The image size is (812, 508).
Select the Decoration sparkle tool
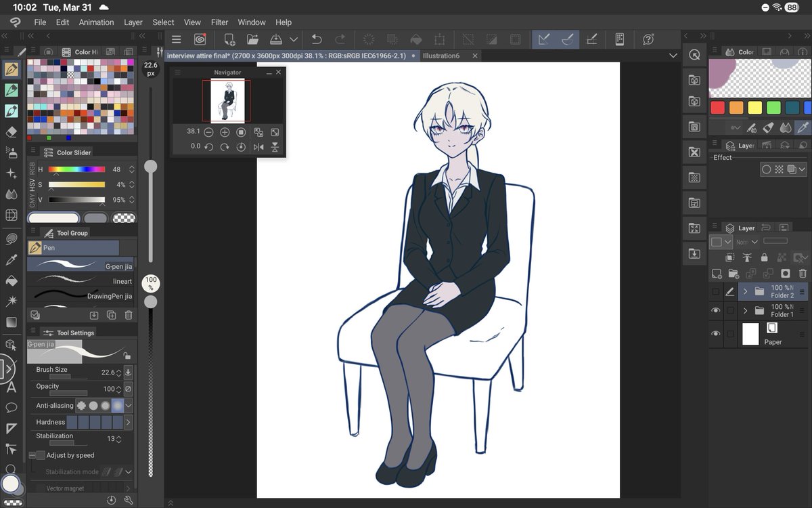[x=12, y=173]
